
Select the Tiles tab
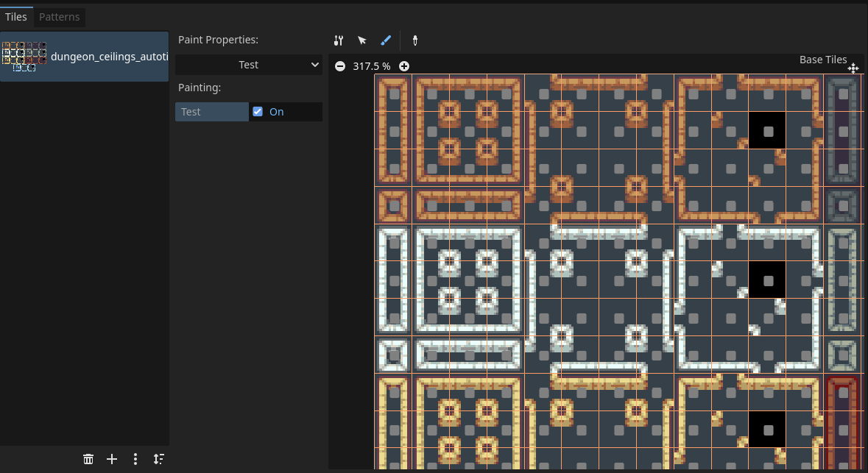(16, 16)
